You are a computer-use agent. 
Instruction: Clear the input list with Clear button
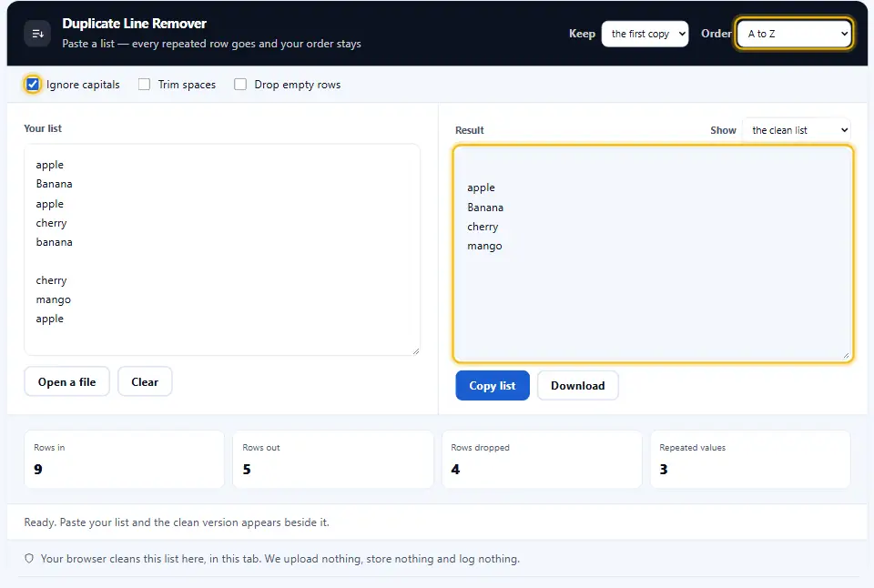tap(145, 381)
